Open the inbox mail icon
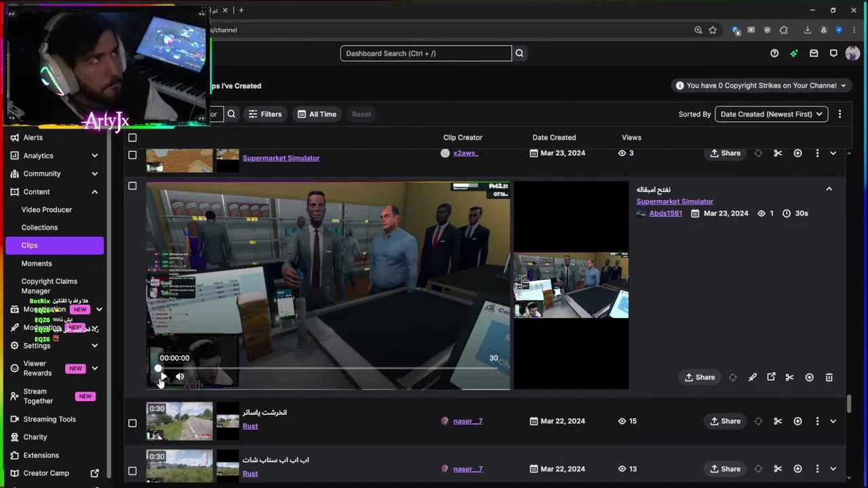Viewport: 868px width, 488px height. [x=814, y=54]
